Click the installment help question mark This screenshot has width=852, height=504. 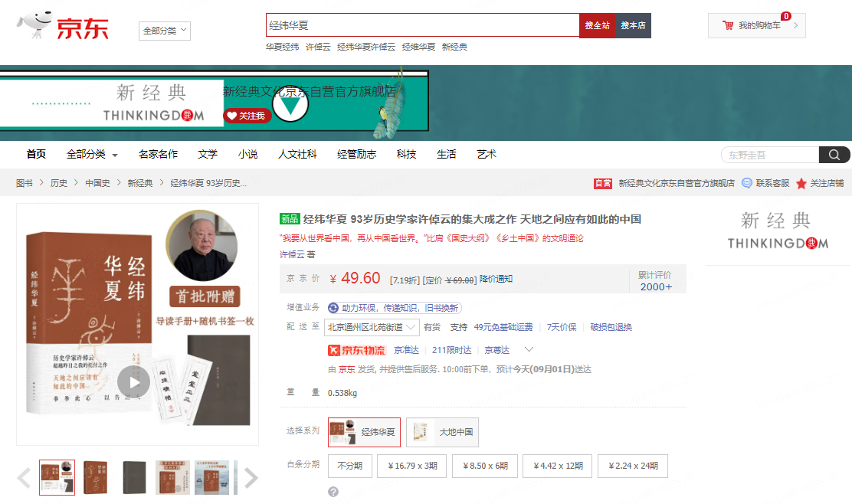333,492
